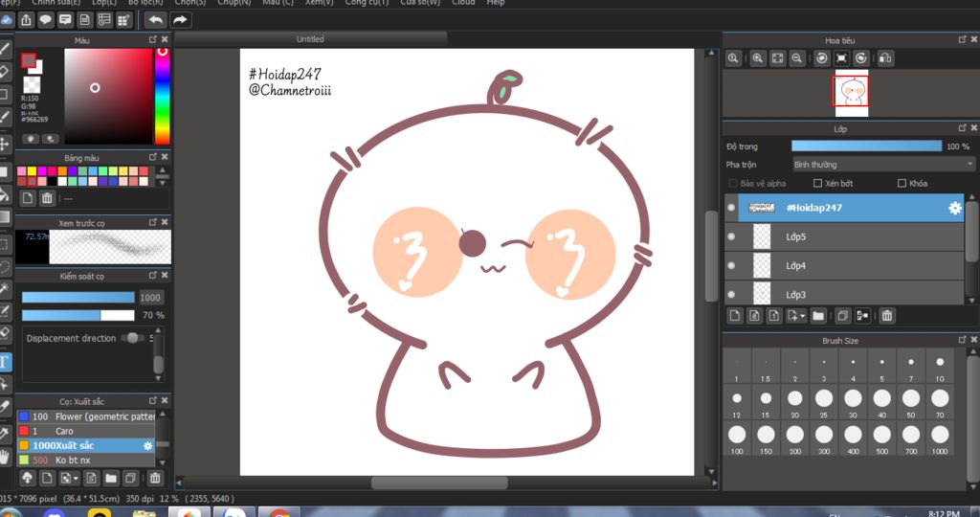Viewport: 980px width, 517px height.
Task: Select the Move tool in the left toolbar
Action: click(4, 145)
